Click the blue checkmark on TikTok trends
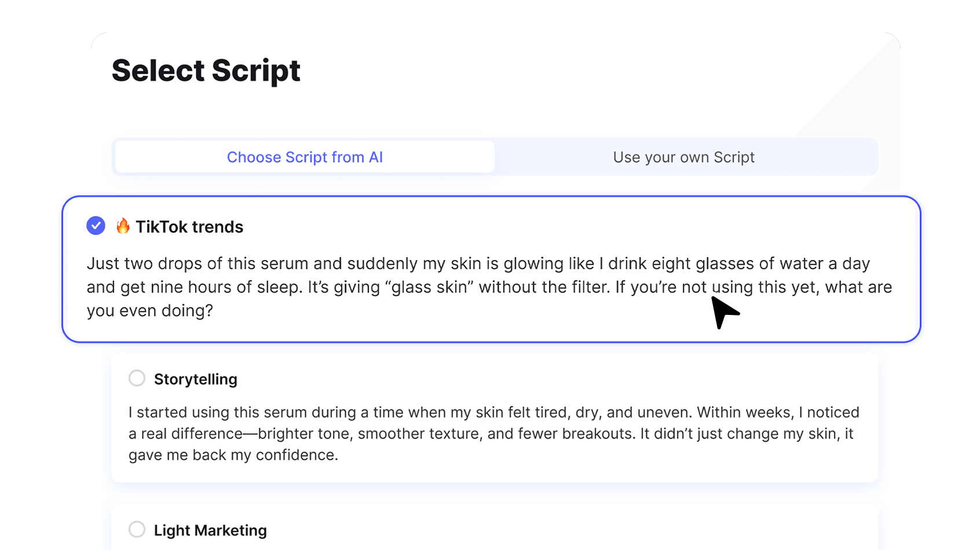This screenshot has height=550, width=980. click(96, 226)
